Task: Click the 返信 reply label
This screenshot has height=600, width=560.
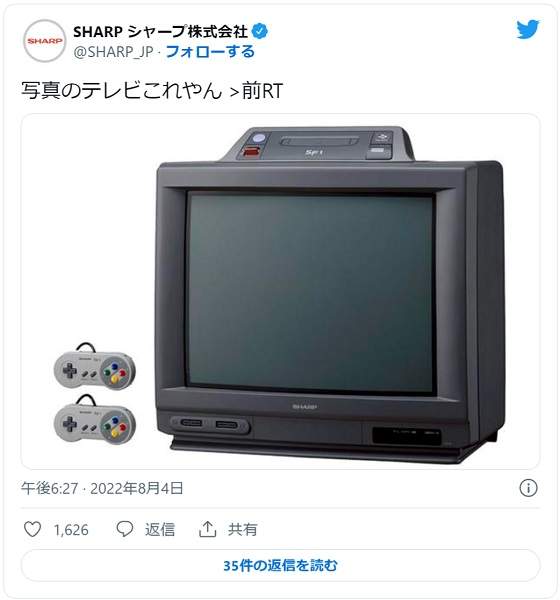Action: (160, 530)
